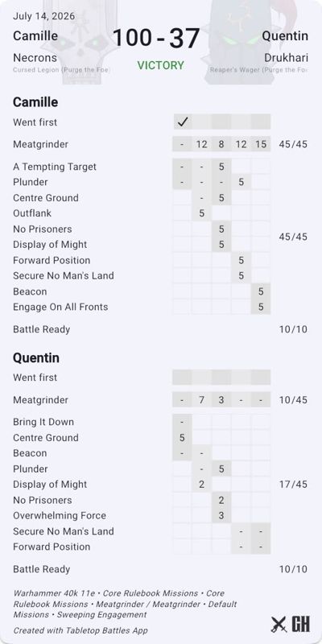Image resolution: width=322 pixels, height=644 pixels.
Task: Select Camille's Battle Ready 10/10 total
Action: [x=293, y=329]
